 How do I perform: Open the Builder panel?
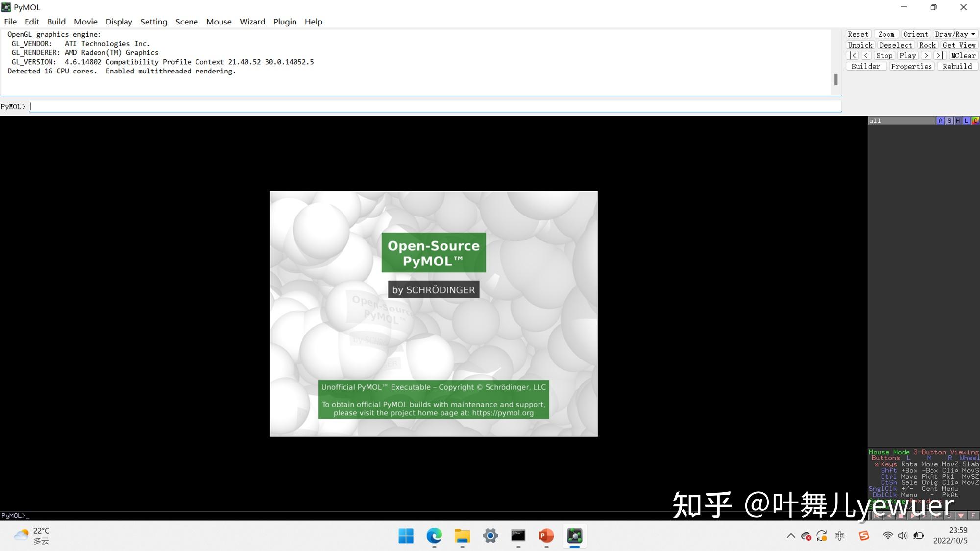pyautogui.click(x=866, y=67)
